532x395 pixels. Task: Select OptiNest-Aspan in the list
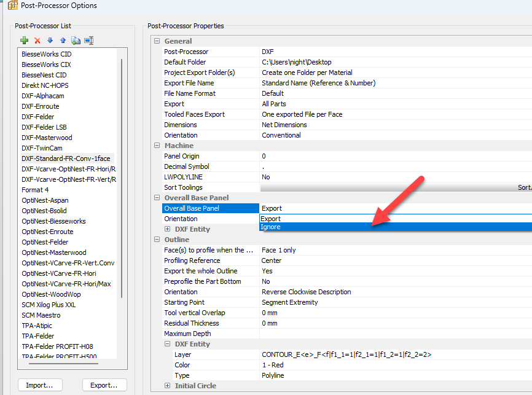tap(45, 200)
